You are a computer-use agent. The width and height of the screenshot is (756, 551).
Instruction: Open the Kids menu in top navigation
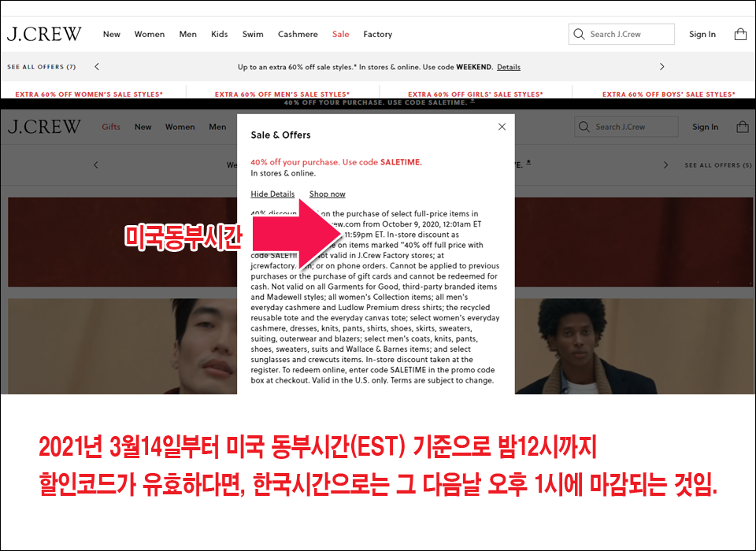pos(220,34)
